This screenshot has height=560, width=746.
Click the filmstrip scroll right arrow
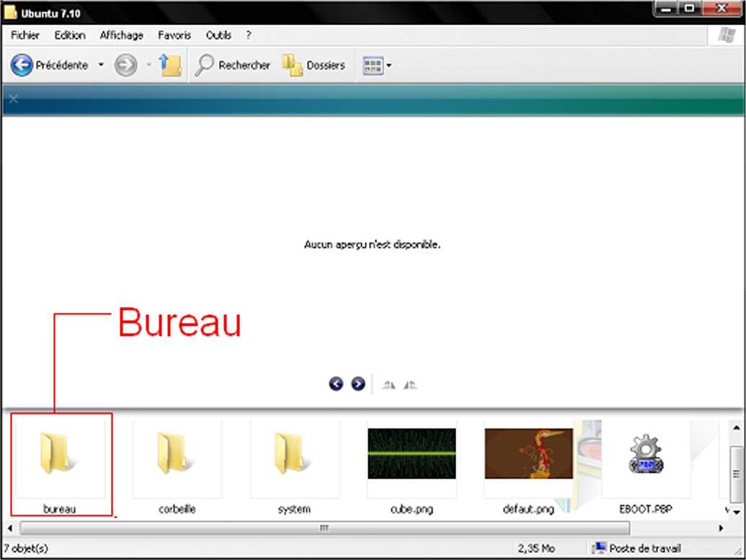point(720,528)
